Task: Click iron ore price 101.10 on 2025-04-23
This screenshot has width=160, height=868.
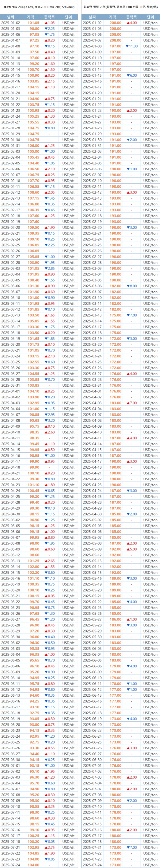Action: (x=33, y=485)
